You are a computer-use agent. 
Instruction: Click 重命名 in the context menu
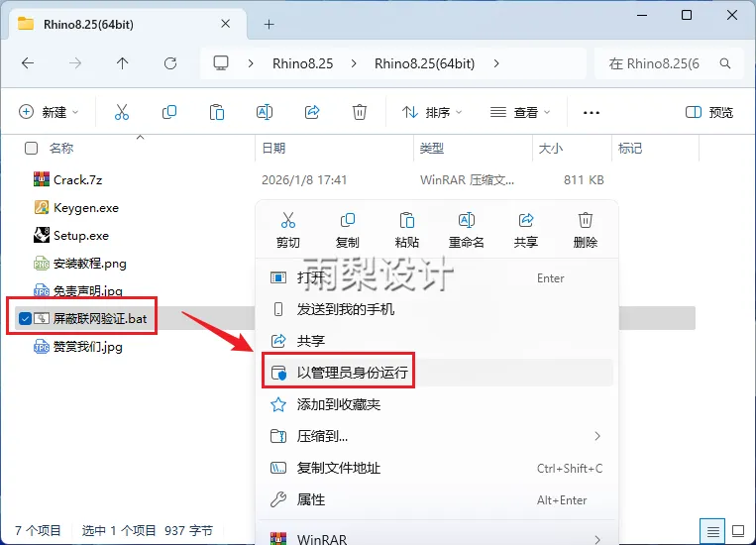pyautogui.click(x=467, y=231)
